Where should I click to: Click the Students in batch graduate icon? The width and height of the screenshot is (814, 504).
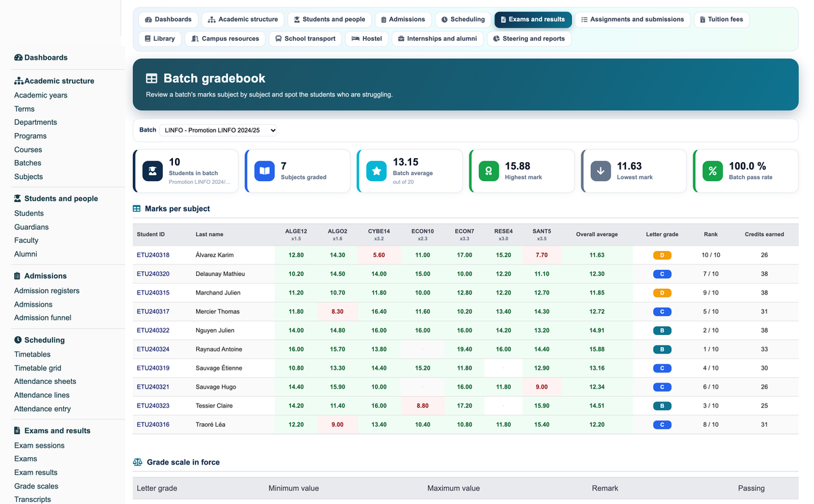[x=153, y=171]
